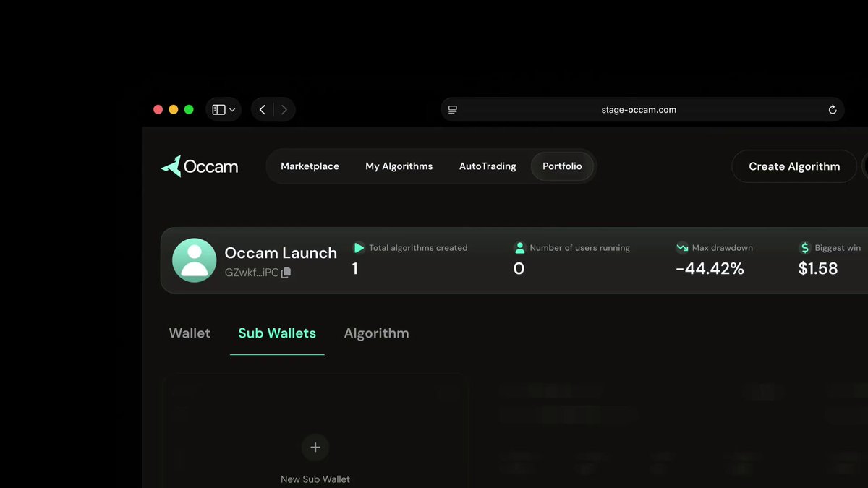The width and height of the screenshot is (868, 488).
Task: Click the Max drawdown trend icon
Action: coord(682,248)
